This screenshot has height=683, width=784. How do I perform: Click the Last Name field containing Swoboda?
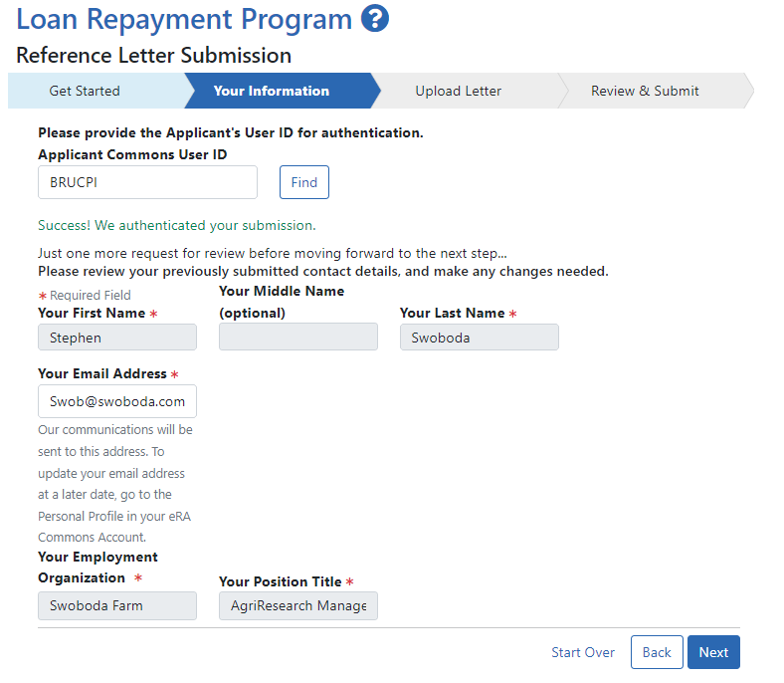[479, 338]
